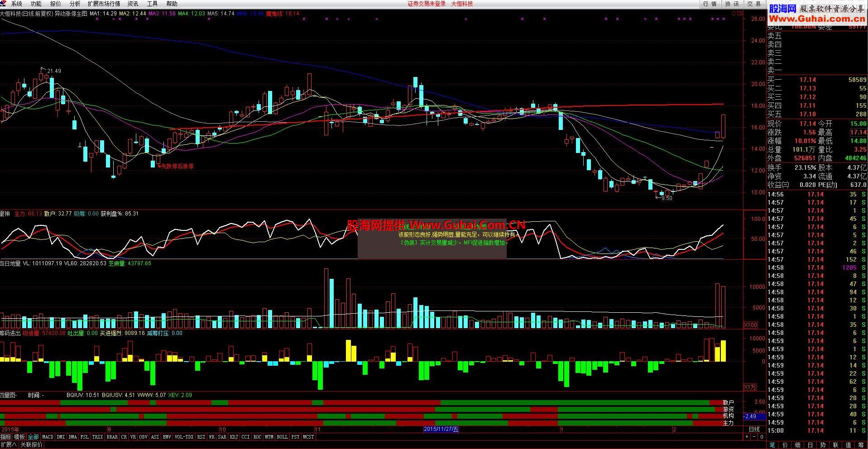Viewport: 868px width, 449px height.
Task: Select the PSY indicator tab
Action: 295,437
